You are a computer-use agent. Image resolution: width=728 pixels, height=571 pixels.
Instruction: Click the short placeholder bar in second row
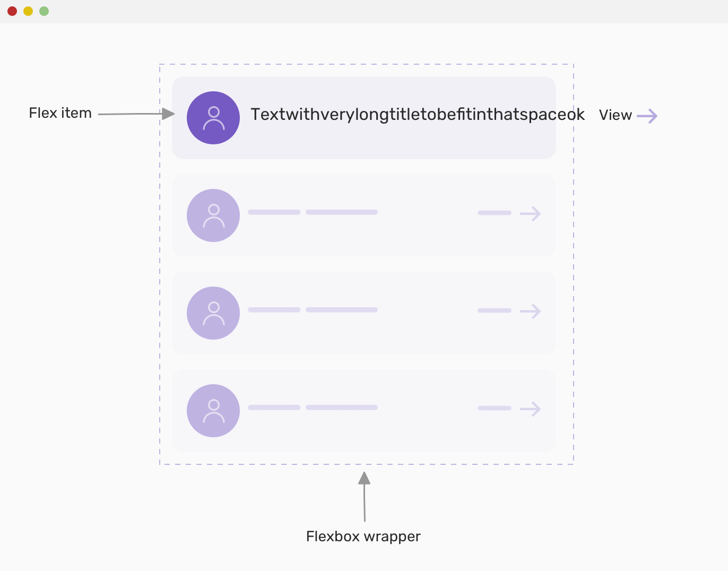click(x=495, y=213)
